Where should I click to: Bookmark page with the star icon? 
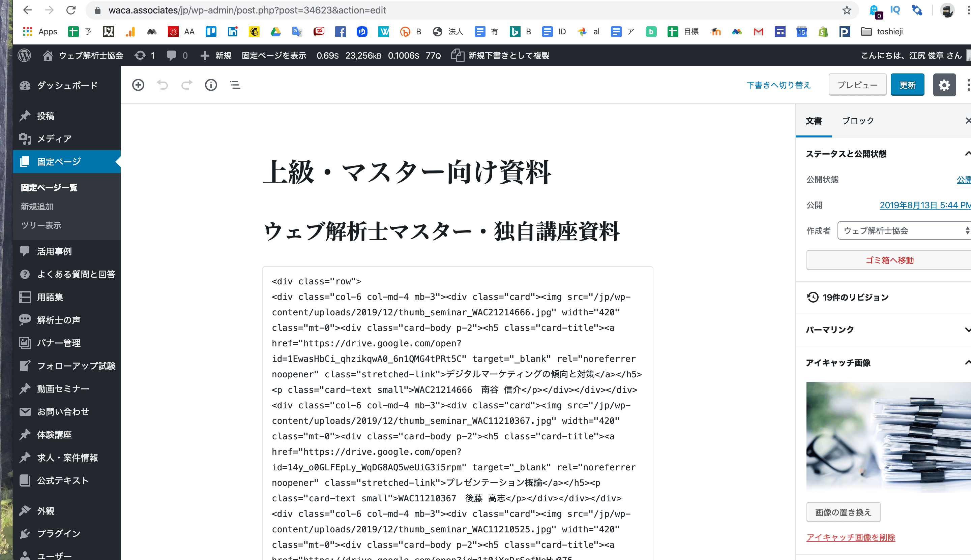pos(846,10)
